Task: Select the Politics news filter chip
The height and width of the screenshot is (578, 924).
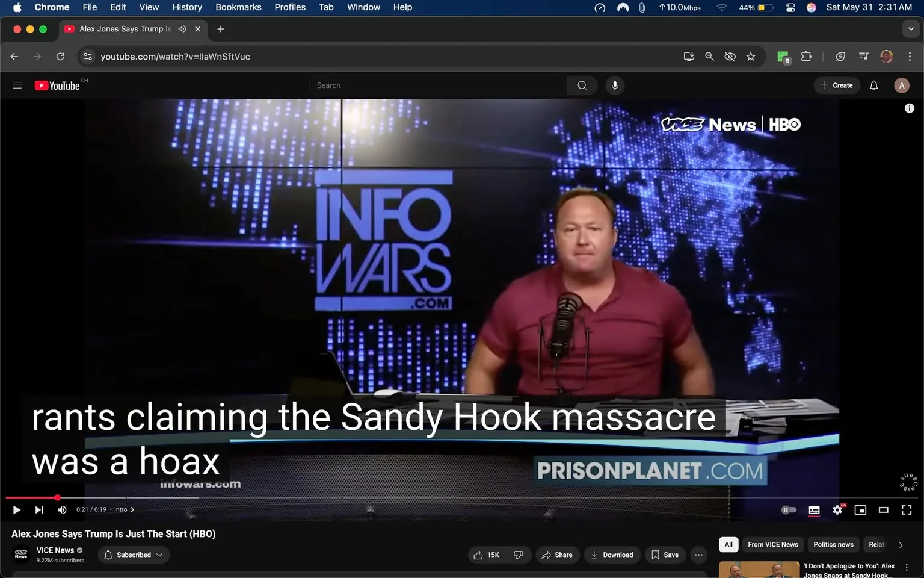Action: pyautogui.click(x=833, y=544)
